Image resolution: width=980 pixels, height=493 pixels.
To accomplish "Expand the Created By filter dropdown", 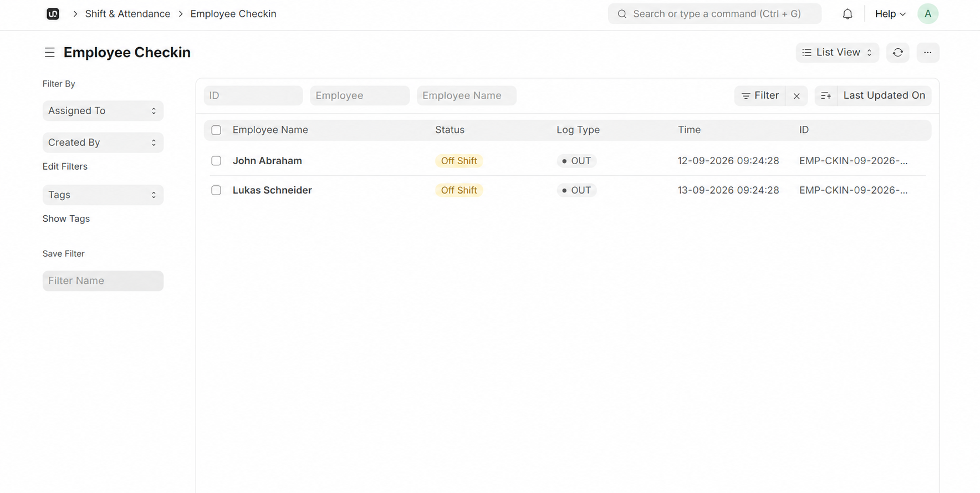I will 103,143.
